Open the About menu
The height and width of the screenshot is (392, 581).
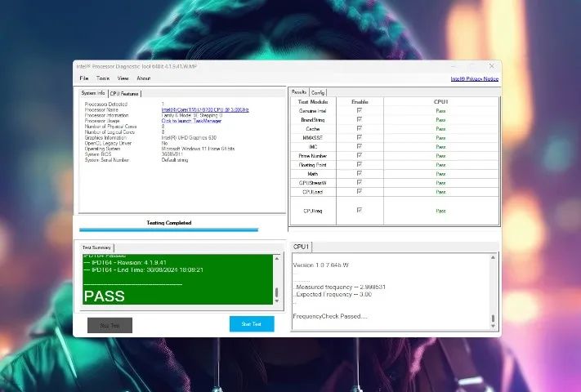(x=143, y=78)
